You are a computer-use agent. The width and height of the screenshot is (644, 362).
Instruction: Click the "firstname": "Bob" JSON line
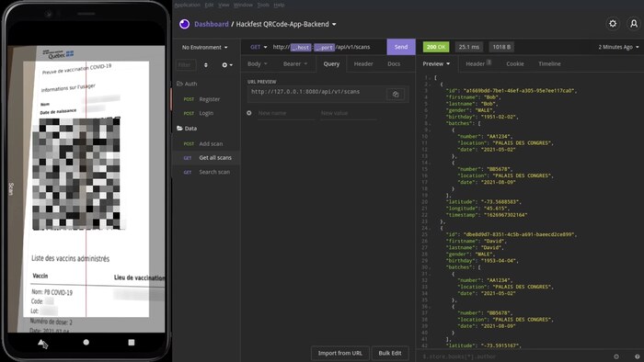(474, 97)
